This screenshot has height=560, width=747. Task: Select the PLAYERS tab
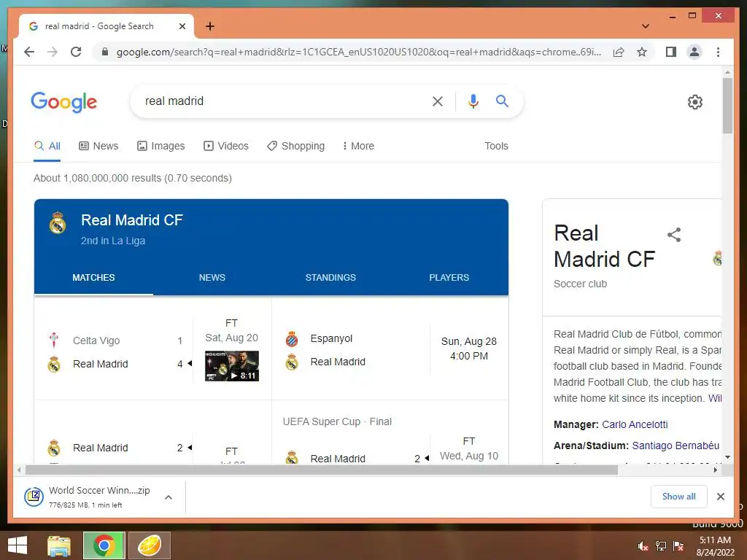(x=449, y=278)
